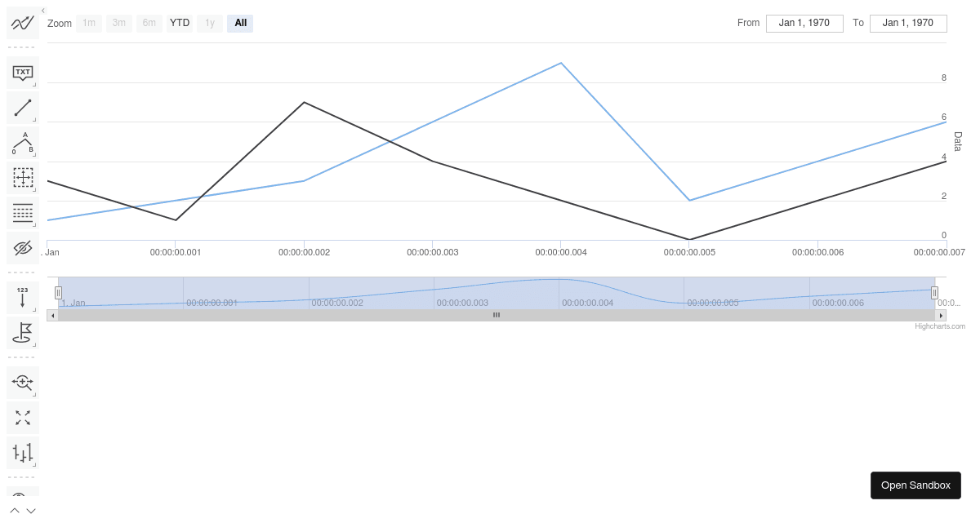This screenshot has height=514, width=980.
Task: Choose the 6m zoom range button
Action: point(149,23)
